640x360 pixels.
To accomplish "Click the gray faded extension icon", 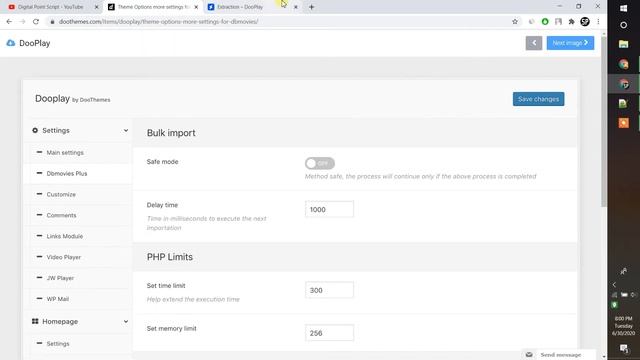I will [x=531, y=22].
